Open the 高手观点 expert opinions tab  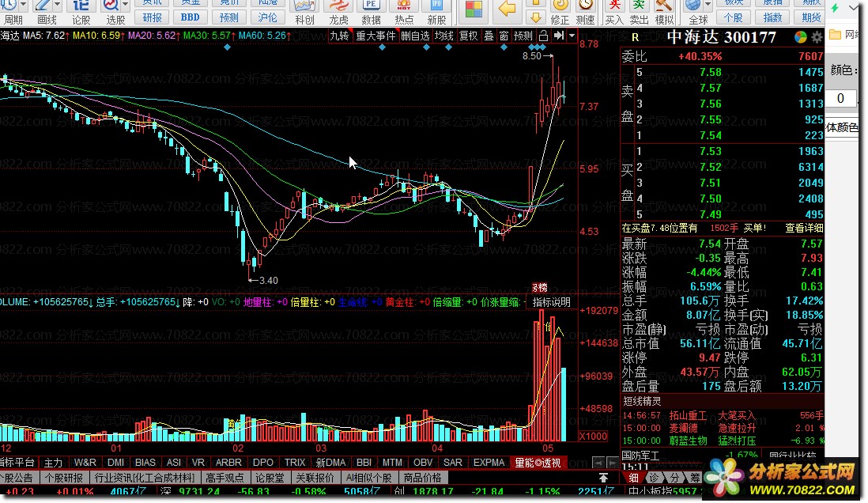[x=225, y=478]
